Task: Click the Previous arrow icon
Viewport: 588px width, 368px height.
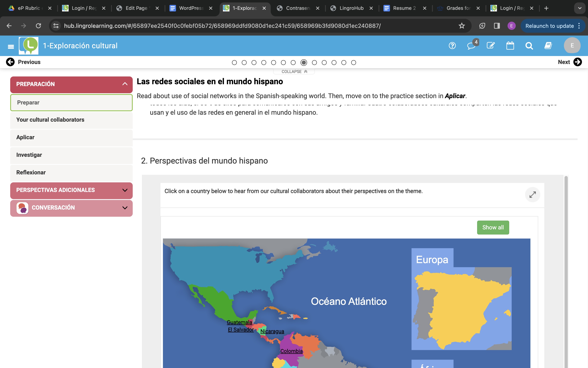Action: [x=10, y=62]
